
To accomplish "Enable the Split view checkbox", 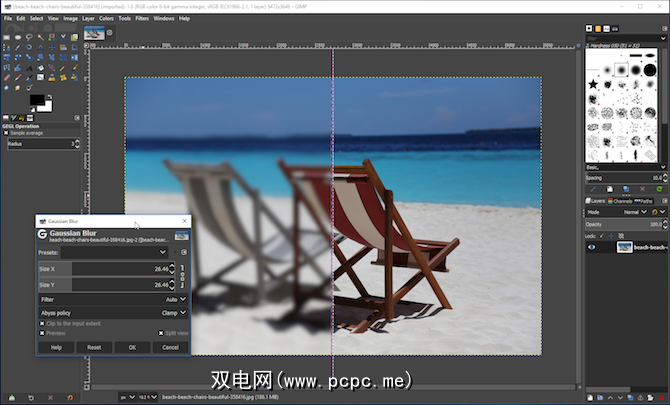I will [x=160, y=333].
